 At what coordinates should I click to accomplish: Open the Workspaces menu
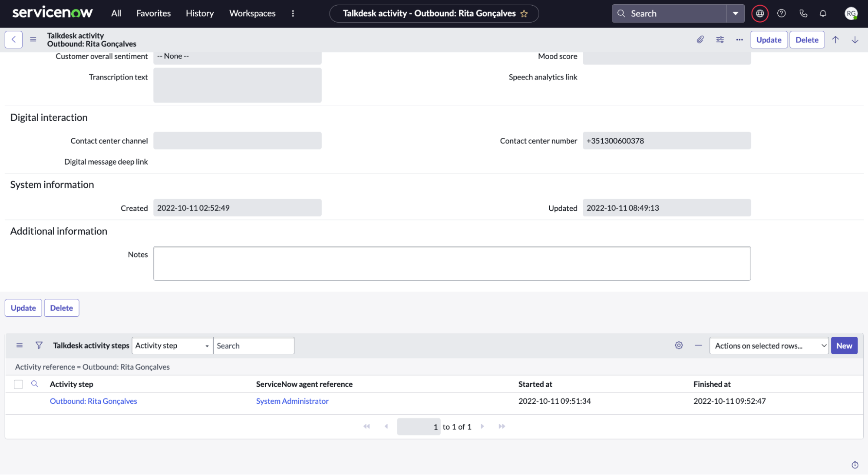[x=252, y=13]
